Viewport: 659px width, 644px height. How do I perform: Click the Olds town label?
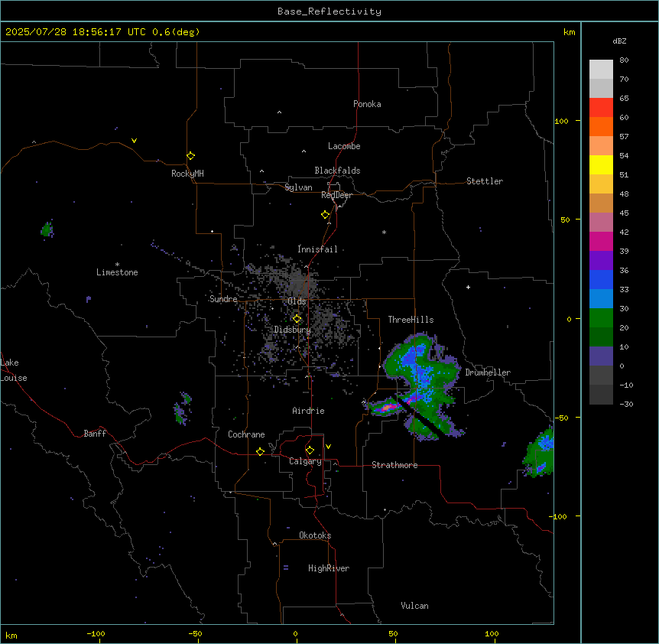pos(297,301)
